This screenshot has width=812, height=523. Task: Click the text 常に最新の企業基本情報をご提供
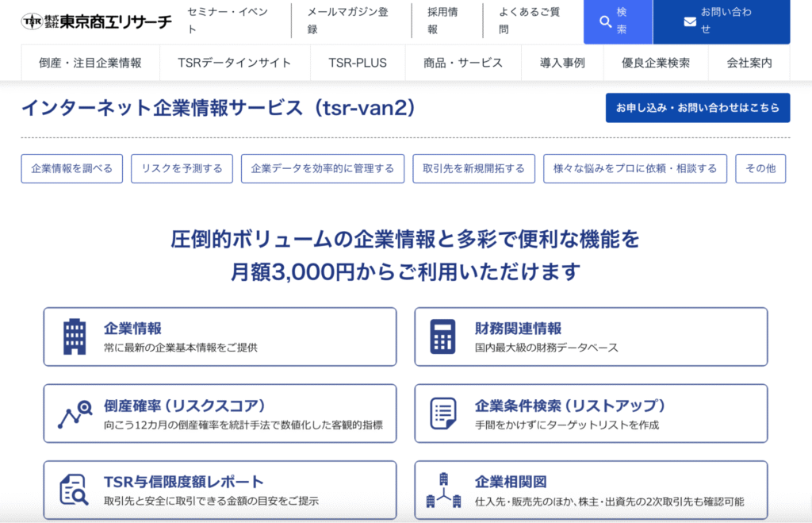180,348
